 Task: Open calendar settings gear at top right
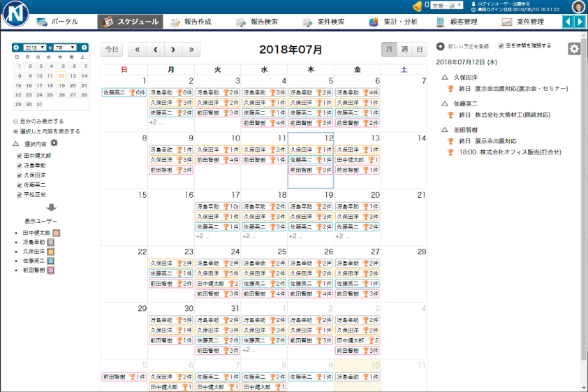[x=574, y=49]
